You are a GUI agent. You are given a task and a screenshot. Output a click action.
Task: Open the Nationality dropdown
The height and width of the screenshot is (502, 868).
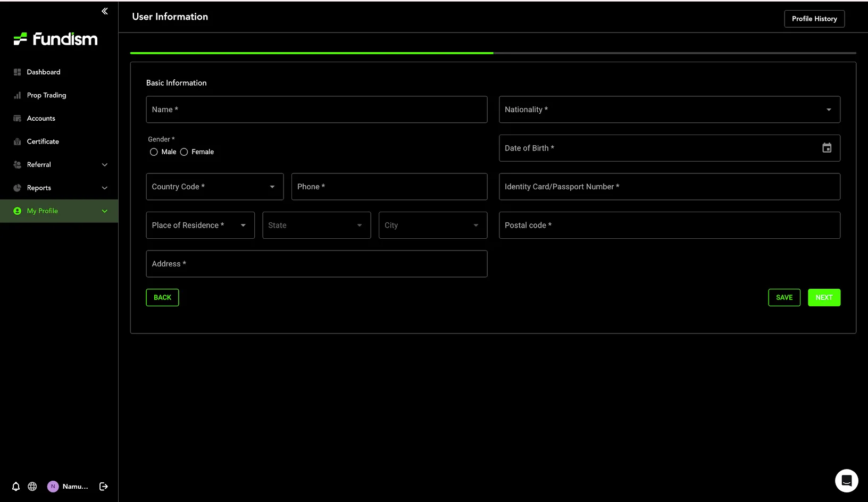669,110
